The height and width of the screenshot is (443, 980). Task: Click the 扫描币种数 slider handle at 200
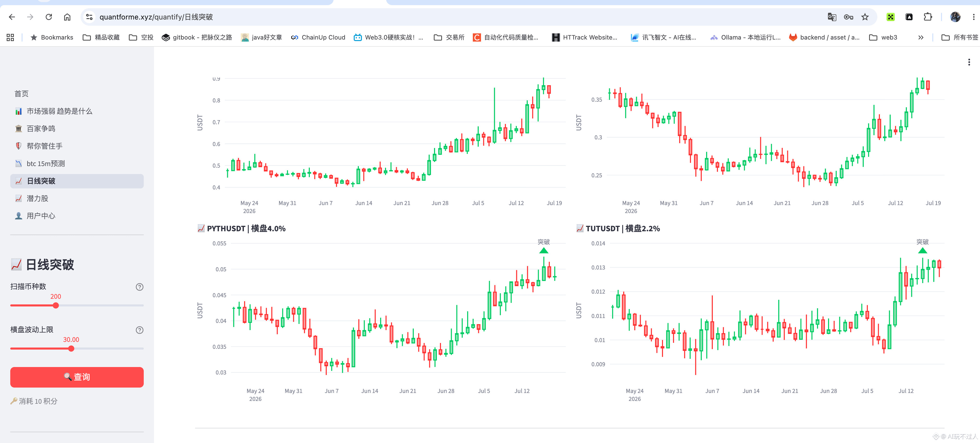coord(56,305)
